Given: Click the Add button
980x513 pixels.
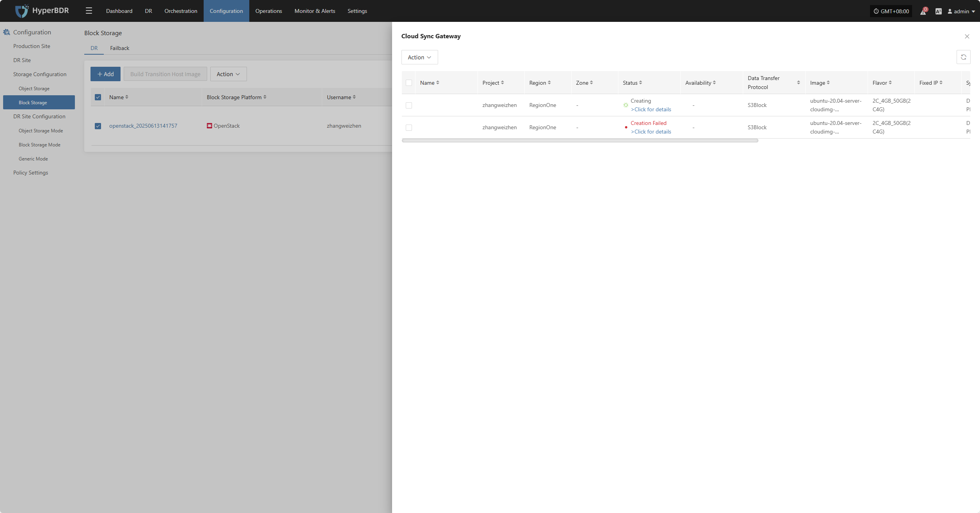Looking at the screenshot, I should point(105,74).
